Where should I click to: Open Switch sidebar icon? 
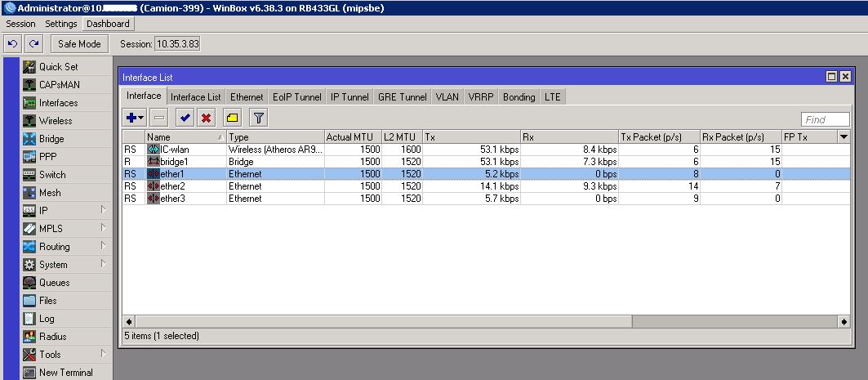(x=29, y=175)
